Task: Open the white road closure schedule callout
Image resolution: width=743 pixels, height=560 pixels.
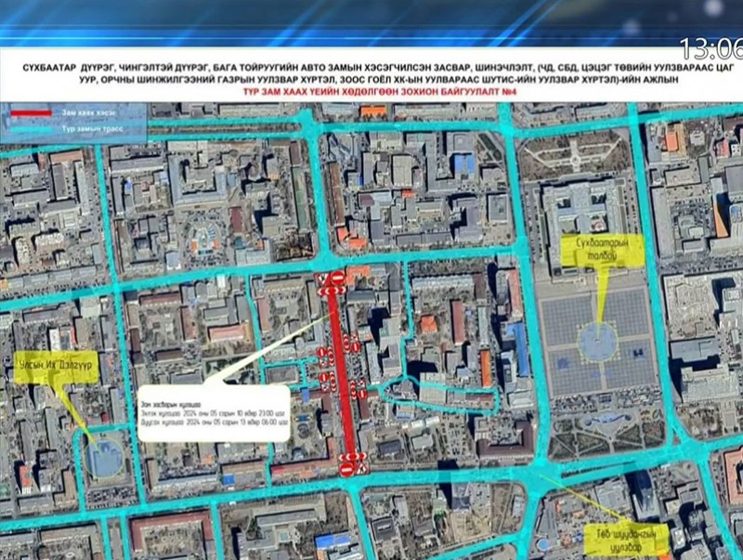Action: point(214,411)
